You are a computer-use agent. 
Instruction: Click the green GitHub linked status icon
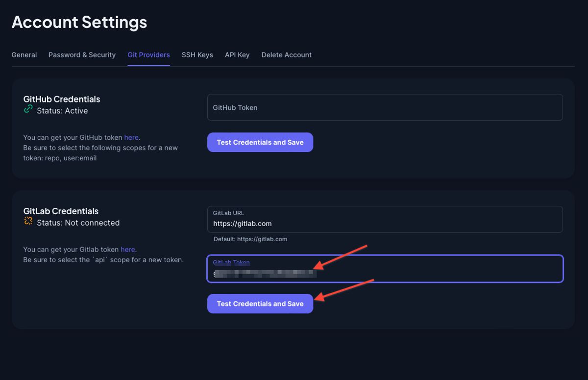(28, 109)
